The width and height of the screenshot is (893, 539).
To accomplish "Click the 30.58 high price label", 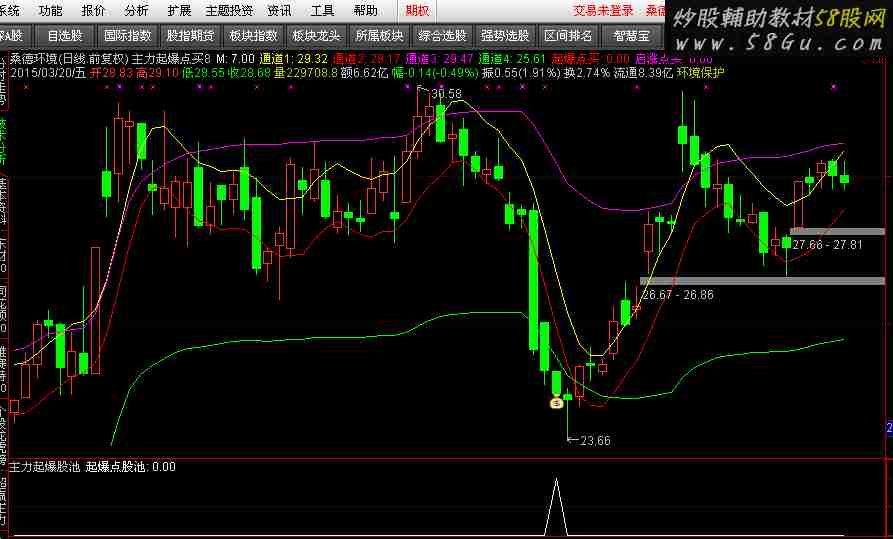I will coord(446,93).
